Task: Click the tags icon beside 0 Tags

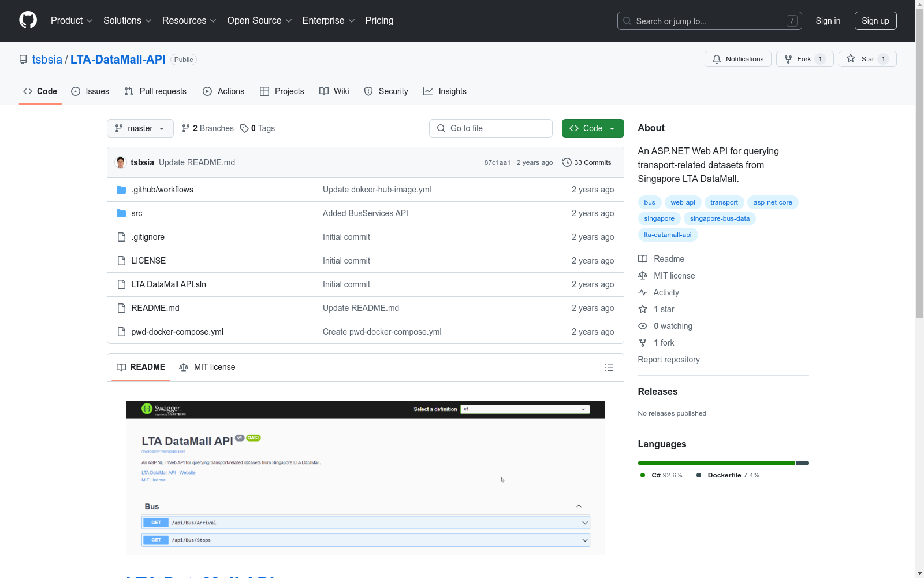Action: 244,128
